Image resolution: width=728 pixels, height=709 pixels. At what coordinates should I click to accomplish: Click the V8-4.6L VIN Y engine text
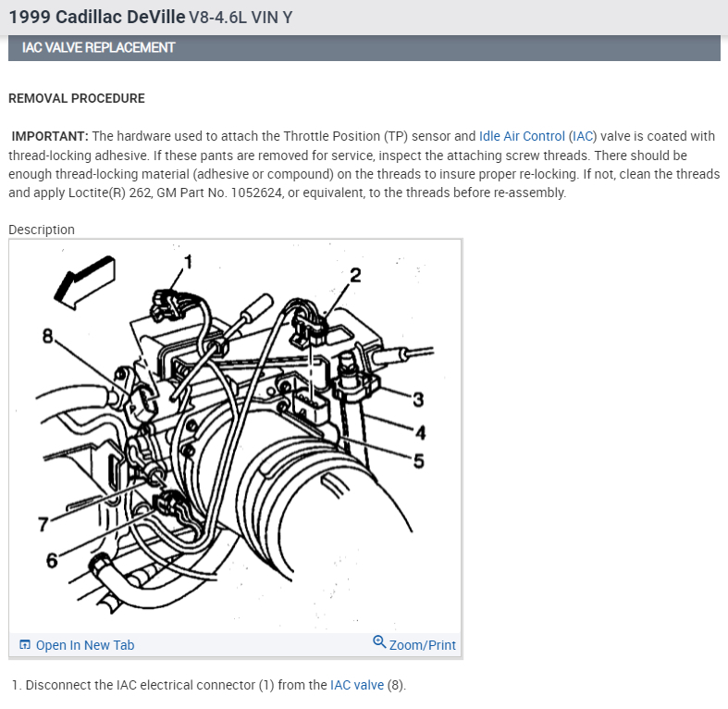241,18
